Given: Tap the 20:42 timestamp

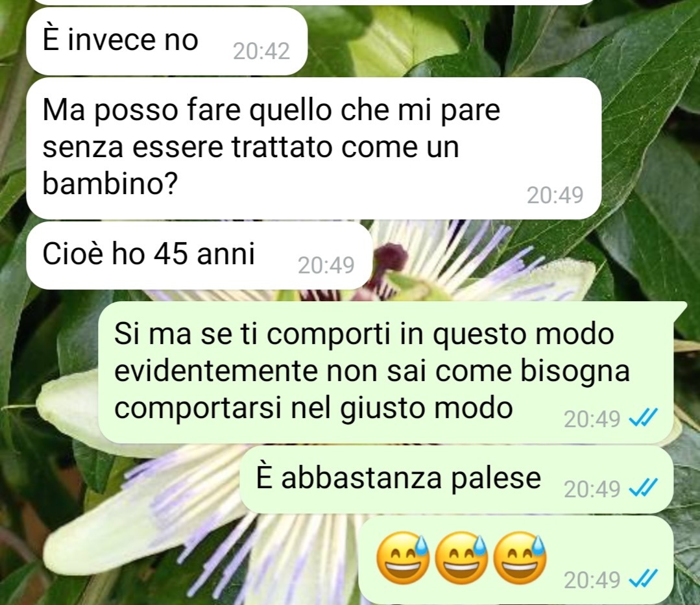Looking at the screenshot, I should (261, 51).
